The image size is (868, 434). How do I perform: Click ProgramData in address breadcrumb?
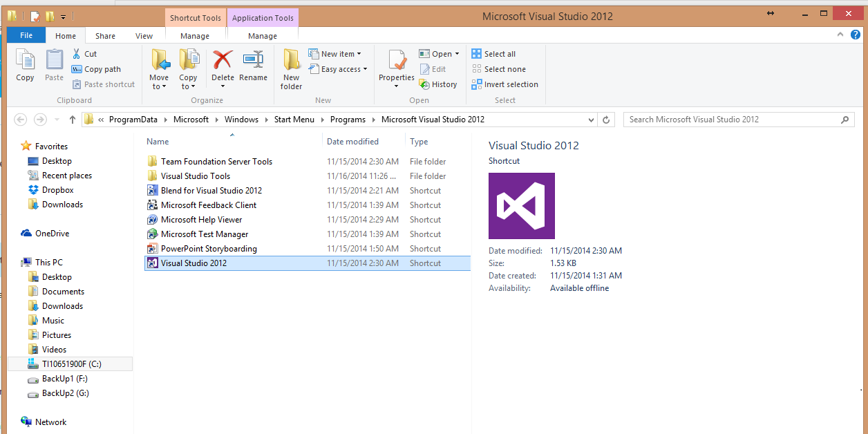(133, 120)
